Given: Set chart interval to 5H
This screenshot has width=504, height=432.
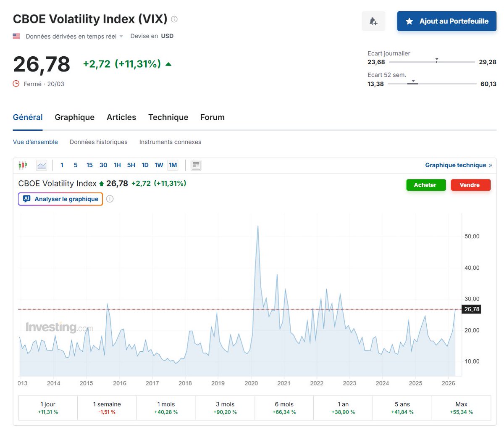Looking at the screenshot, I should pos(131,165).
